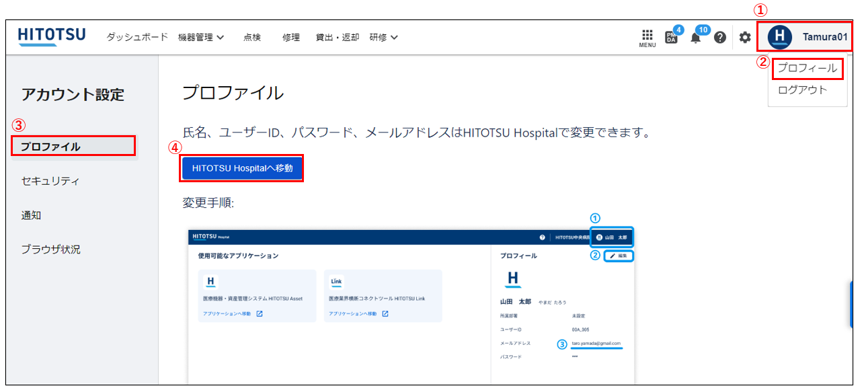Click the Tamura01 username

(x=825, y=37)
